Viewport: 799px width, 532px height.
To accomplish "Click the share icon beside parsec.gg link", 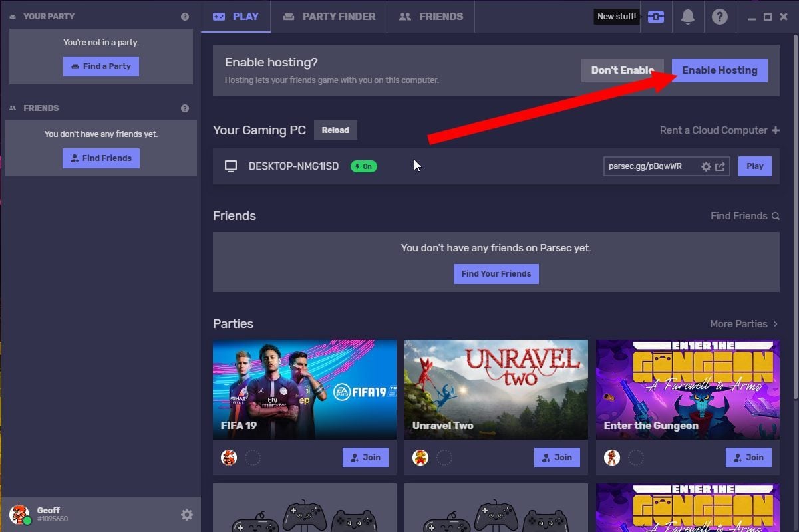I will [x=720, y=166].
